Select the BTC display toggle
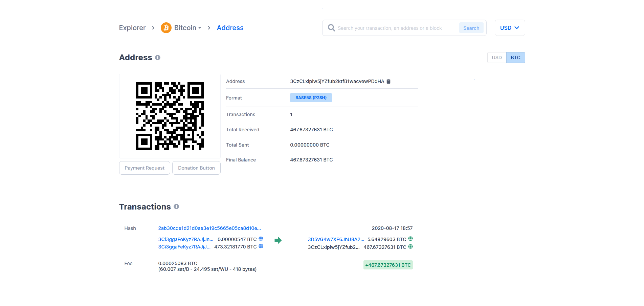Image resolution: width=644 pixels, height=306 pixels. click(515, 58)
